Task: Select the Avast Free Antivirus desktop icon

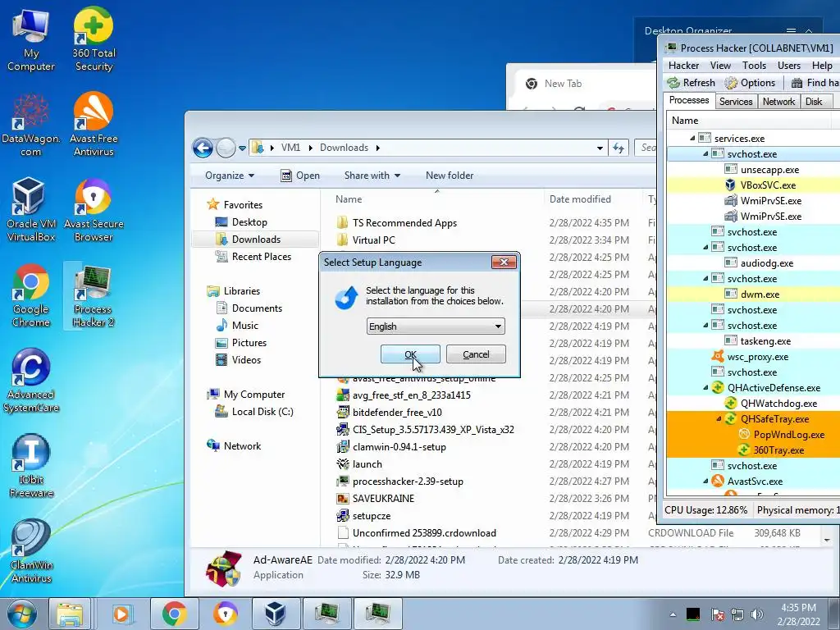Action: pyautogui.click(x=94, y=125)
